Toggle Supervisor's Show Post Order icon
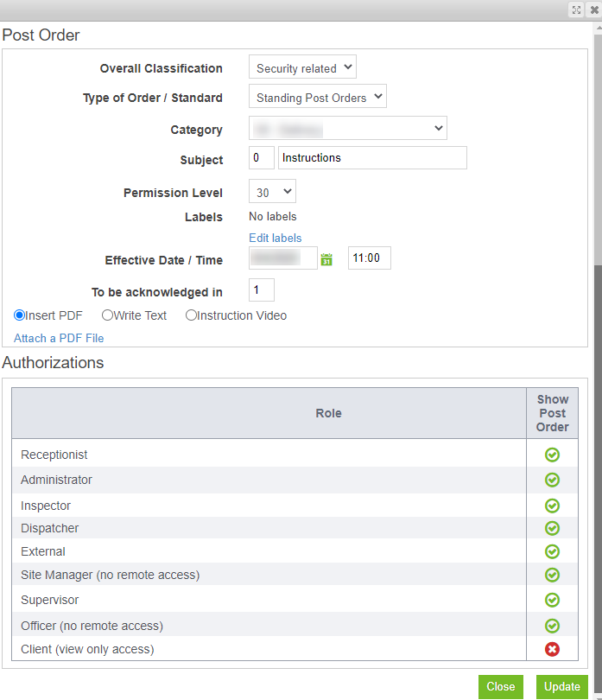Screen dimensions: 602x700 [x=552, y=600]
